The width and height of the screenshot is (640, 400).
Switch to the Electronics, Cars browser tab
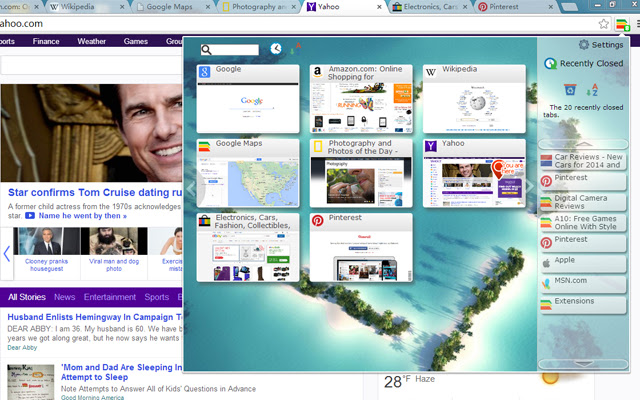point(429,7)
